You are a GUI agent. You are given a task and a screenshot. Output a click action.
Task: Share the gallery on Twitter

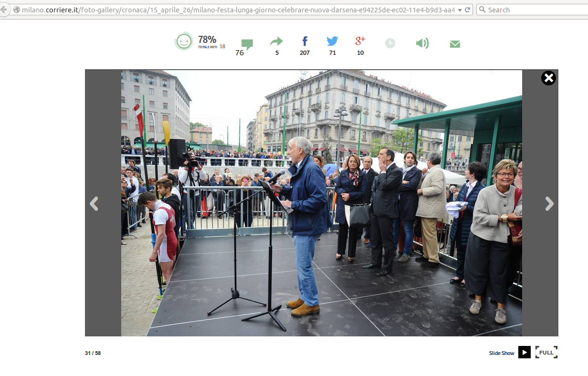tap(332, 41)
